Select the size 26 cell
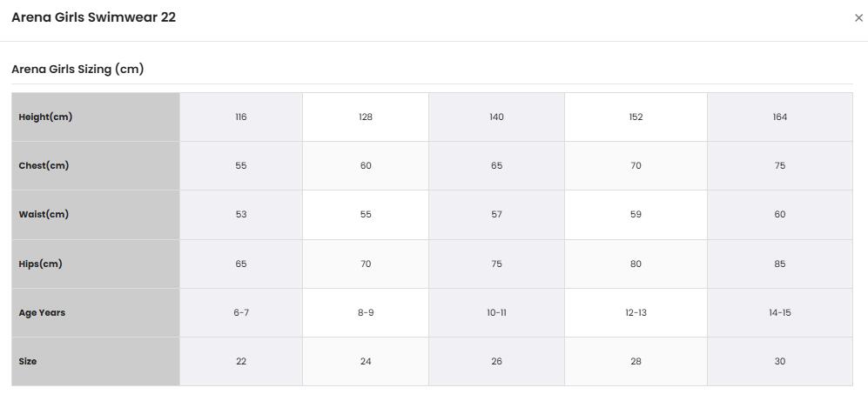The width and height of the screenshot is (868, 401). (x=496, y=361)
